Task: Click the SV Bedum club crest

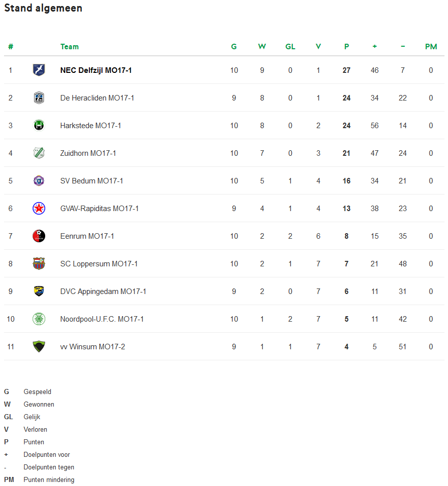Action: coord(39,180)
